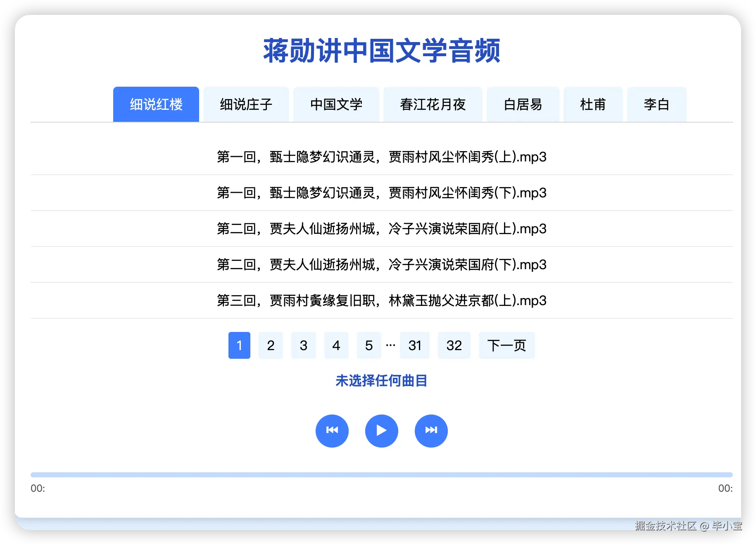Jump to page 5
The image size is (756, 545).
369,346
